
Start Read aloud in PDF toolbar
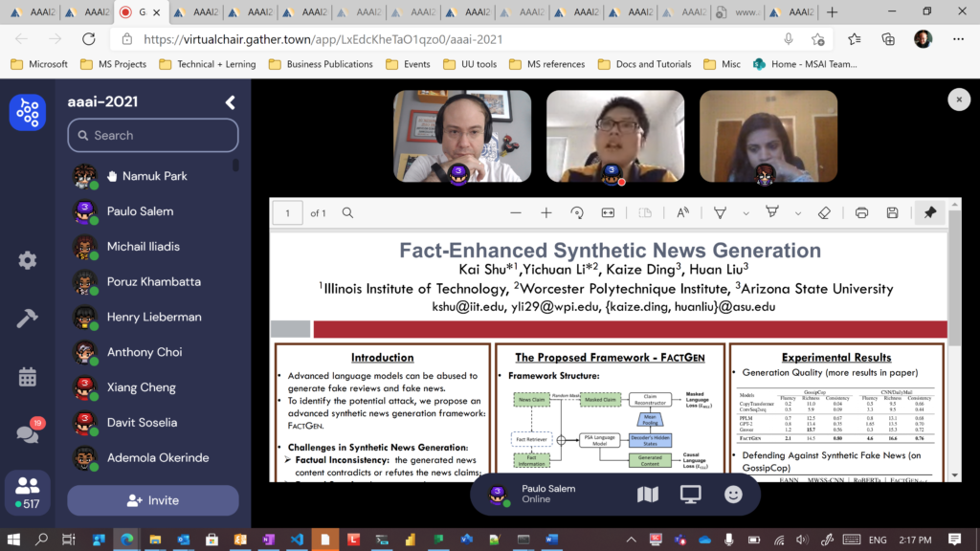682,213
